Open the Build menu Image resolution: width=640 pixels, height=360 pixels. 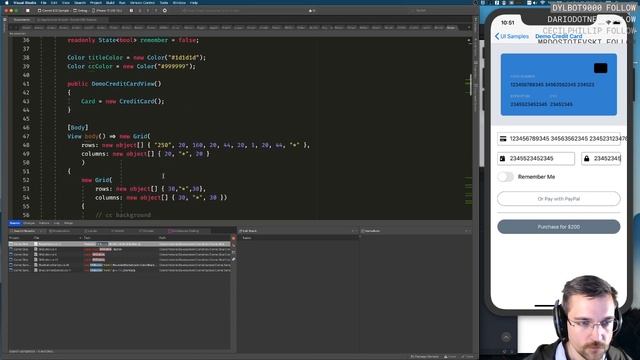(x=110, y=2)
